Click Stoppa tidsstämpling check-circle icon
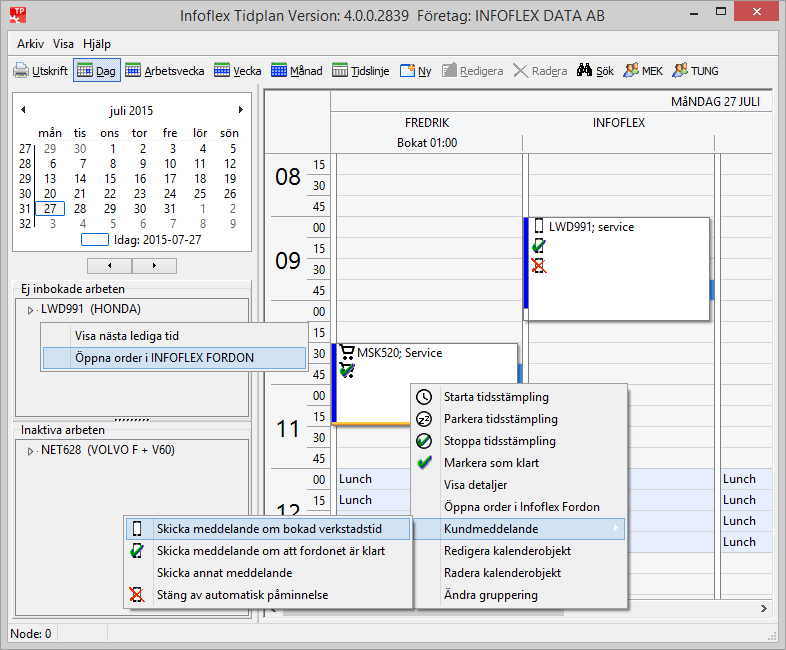The width and height of the screenshot is (786, 650). click(424, 441)
